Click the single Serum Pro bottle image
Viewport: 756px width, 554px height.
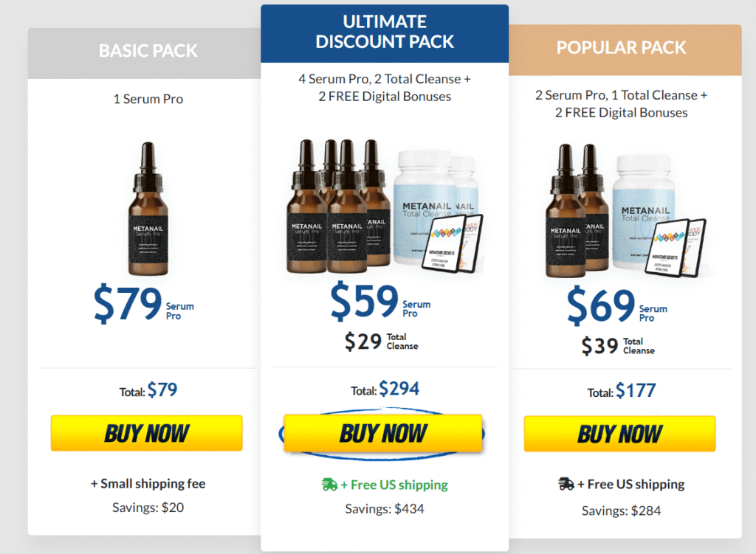(148, 209)
